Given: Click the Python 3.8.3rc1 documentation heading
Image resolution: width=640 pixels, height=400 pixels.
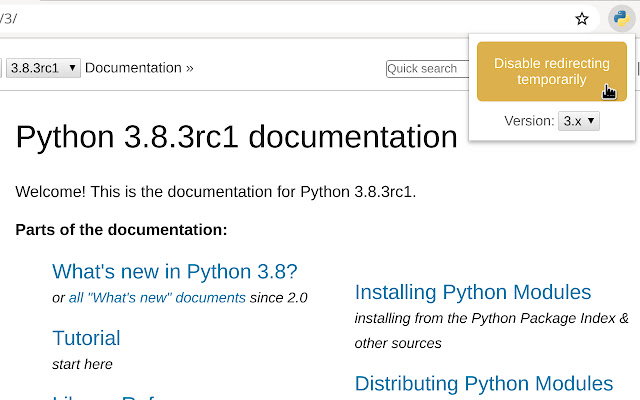Looking at the screenshot, I should pyautogui.click(x=236, y=136).
